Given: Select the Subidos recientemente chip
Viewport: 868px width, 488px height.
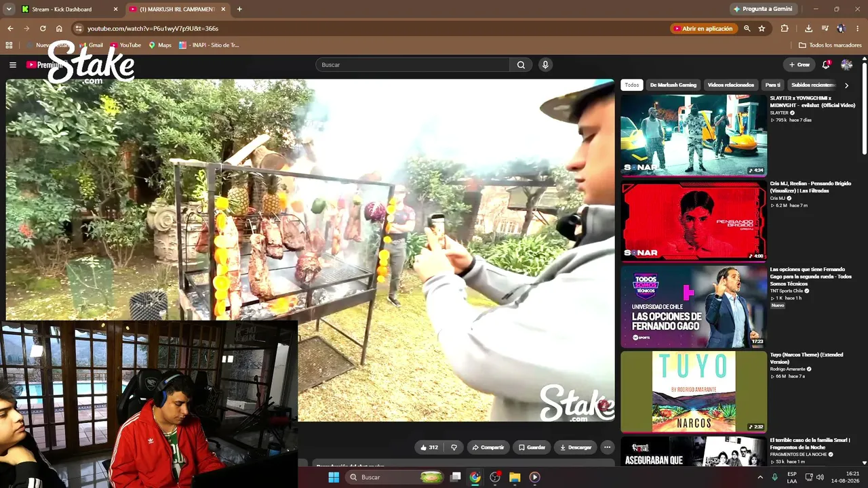Looking at the screenshot, I should coord(813,85).
